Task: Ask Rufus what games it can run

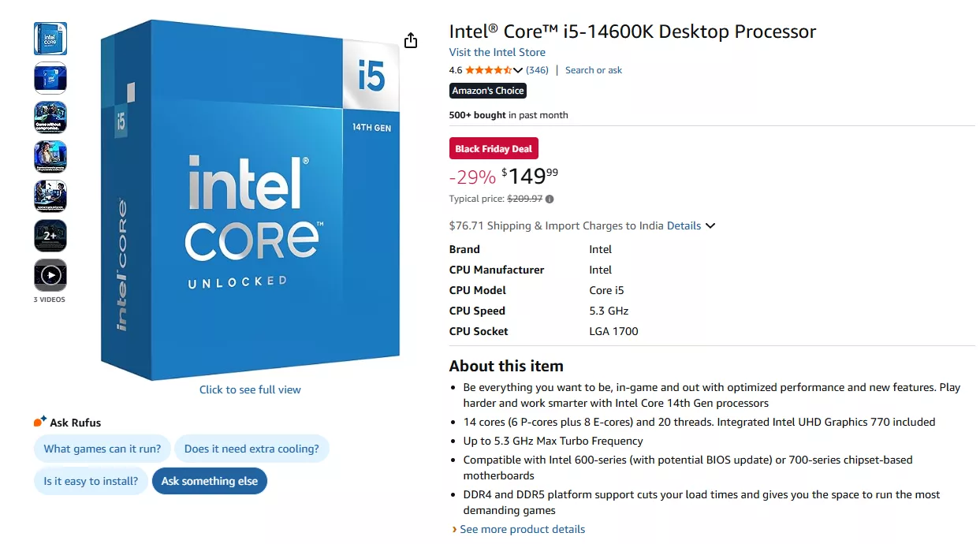Action: click(x=102, y=449)
